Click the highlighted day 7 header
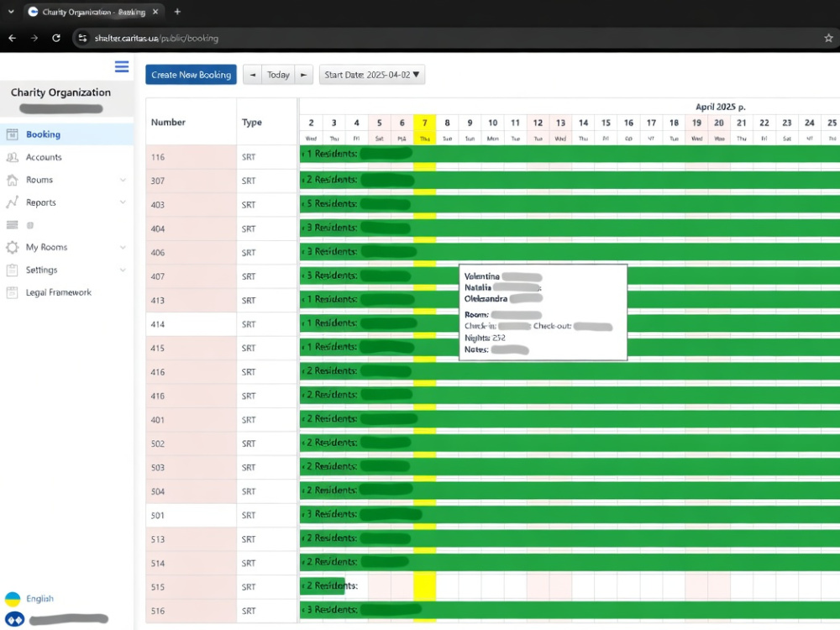This screenshot has width=840, height=630. click(425, 123)
